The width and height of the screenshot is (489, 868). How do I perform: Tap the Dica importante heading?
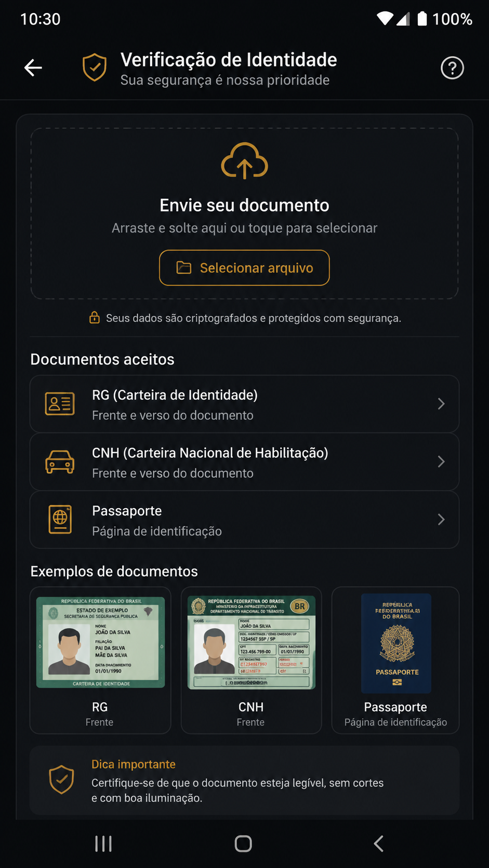coord(134,764)
